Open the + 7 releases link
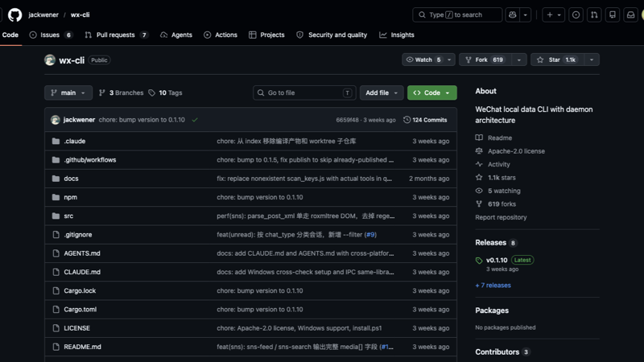The height and width of the screenshot is (362, 644). pyautogui.click(x=493, y=286)
